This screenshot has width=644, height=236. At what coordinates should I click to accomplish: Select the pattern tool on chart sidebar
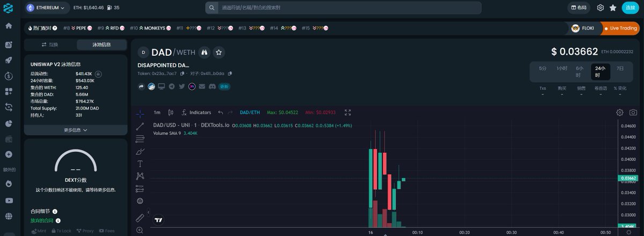(140, 176)
